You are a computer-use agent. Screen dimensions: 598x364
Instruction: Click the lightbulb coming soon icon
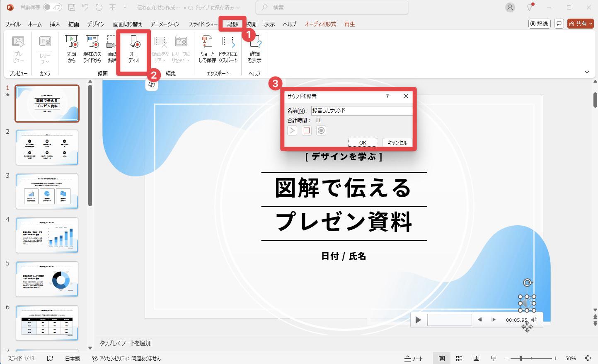tap(530, 7)
